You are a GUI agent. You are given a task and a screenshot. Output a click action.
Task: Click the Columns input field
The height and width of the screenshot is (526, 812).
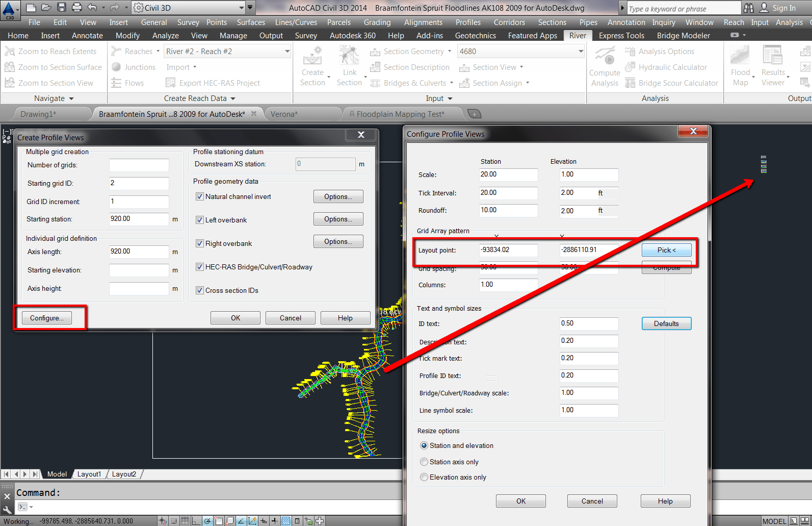tap(508, 285)
